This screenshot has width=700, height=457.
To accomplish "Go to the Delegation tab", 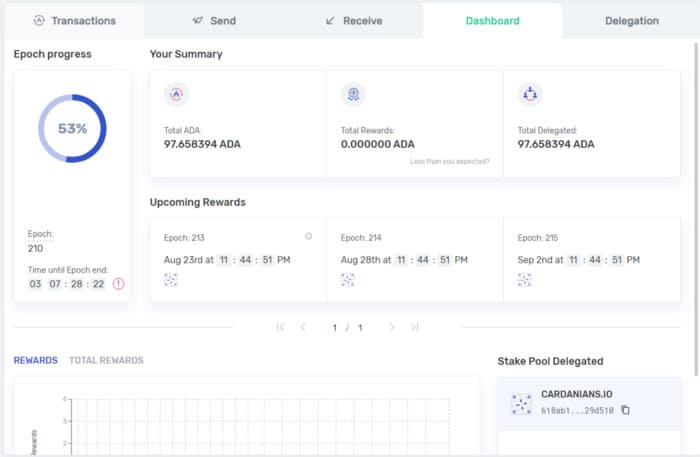I will click(x=631, y=21).
